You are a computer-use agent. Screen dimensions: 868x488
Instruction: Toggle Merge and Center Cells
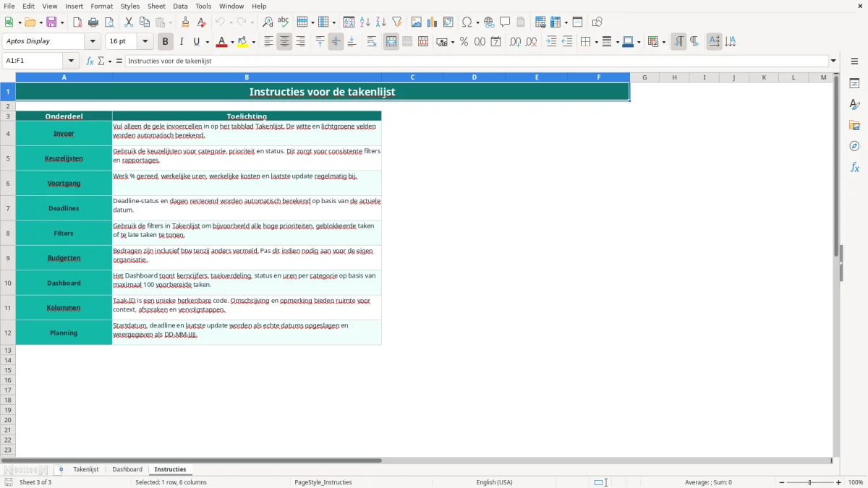[x=391, y=42]
